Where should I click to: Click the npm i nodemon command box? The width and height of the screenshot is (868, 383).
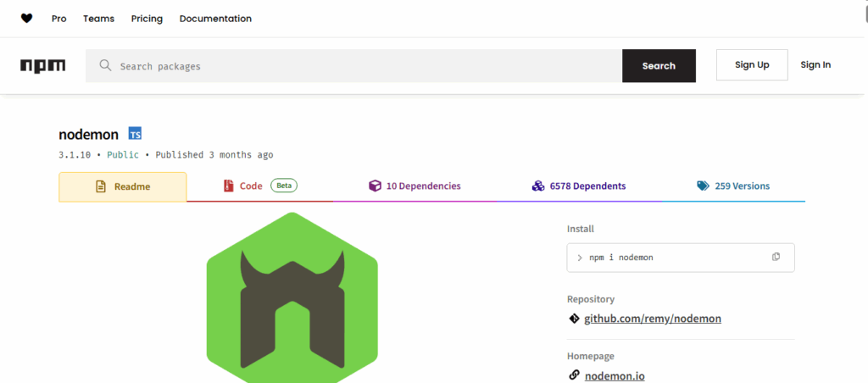(681, 258)
